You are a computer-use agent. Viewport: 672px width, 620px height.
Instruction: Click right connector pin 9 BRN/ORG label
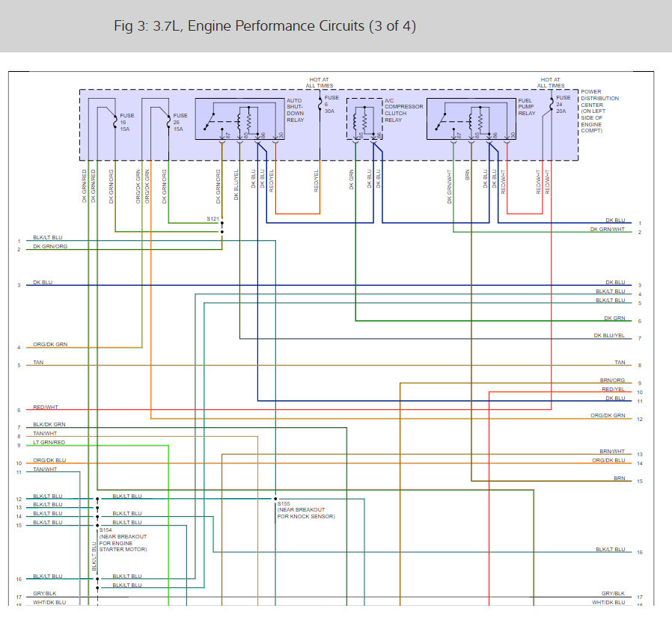612,381
